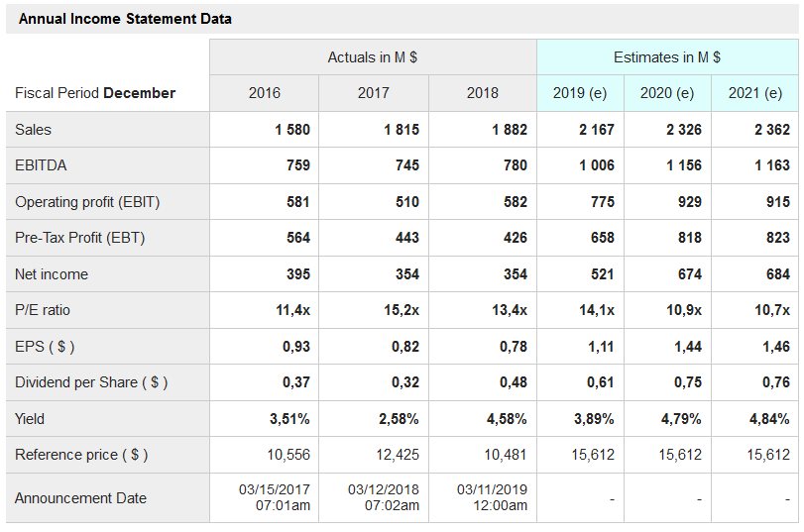This screenshot has width=804, height=532.
Task: Click the Actuals in M $ header
Action: 373,57
